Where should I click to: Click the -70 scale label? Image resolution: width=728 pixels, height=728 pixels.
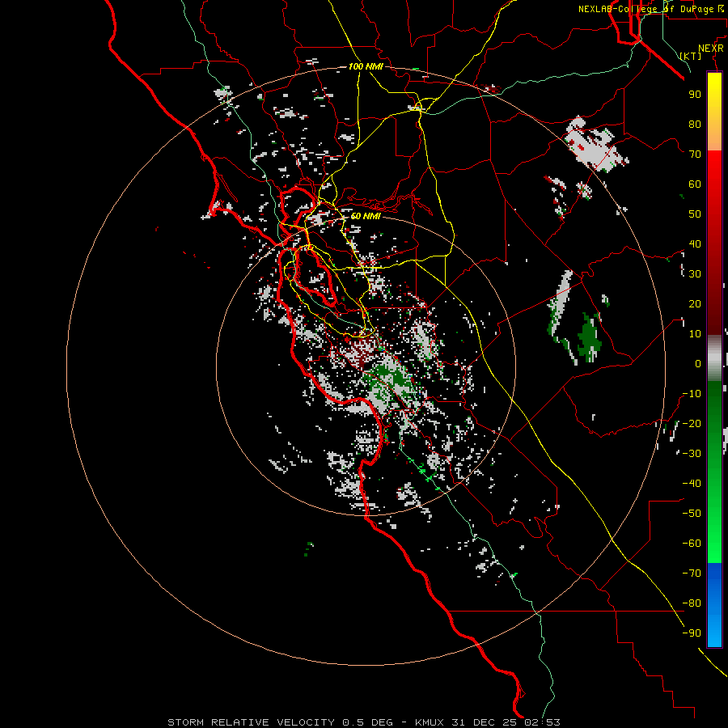(692, 574)
